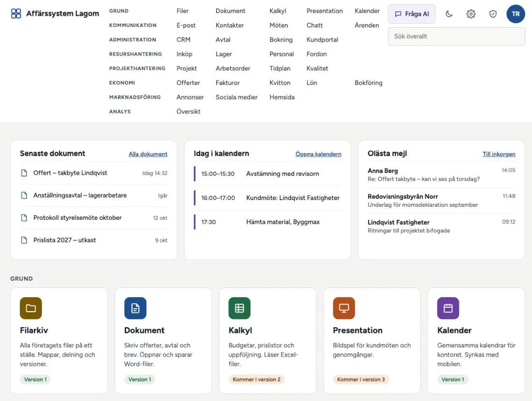This screenshot has height=401, width=532.
Task: Click the Affärssystem Lagom logo icon
Action: pos(16,14)
